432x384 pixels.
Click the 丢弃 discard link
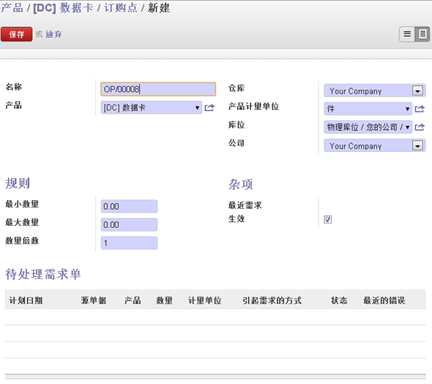click(53, 34)
